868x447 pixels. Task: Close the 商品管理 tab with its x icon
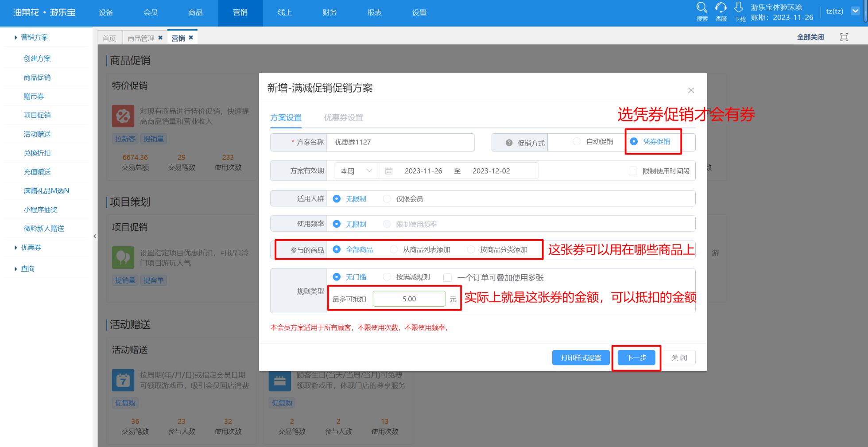point(160,38)
